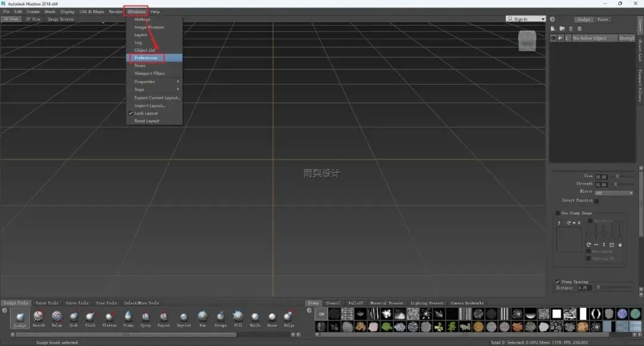Switch to the Falloff tab
Viewport: 644px width, 346px height.
pyautogui.click(x=355, y=303)
